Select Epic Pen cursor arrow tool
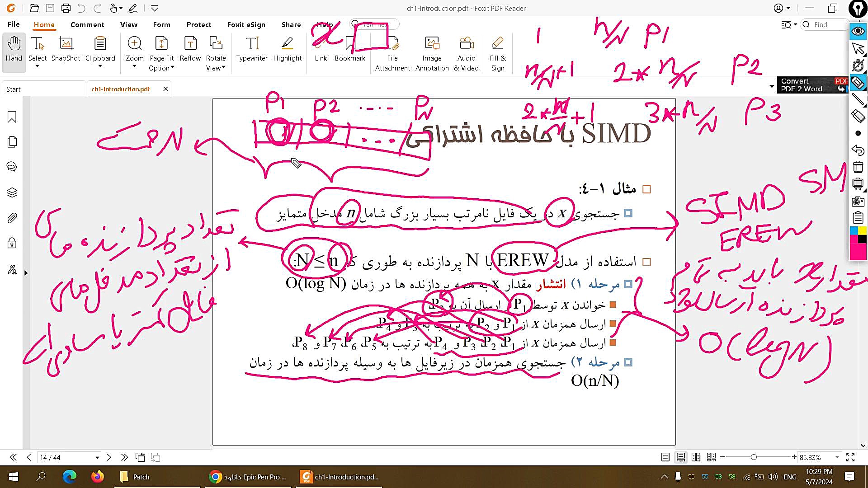 coord(858,48)
